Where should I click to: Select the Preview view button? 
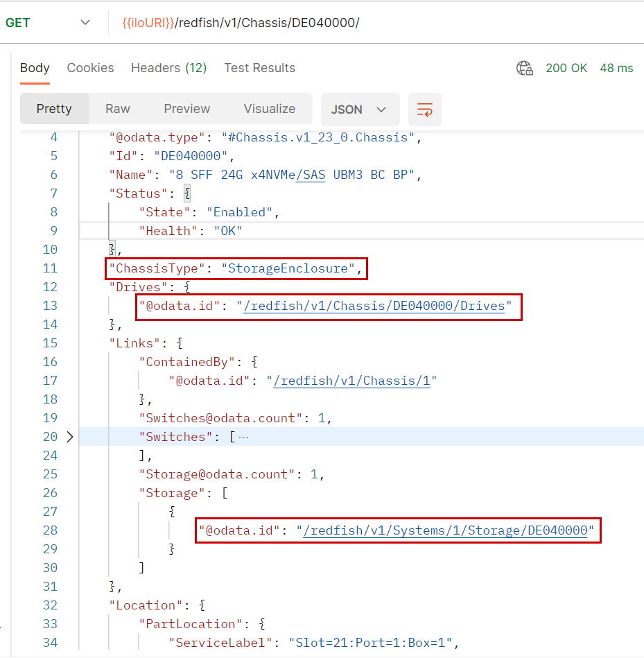point(186,109)
